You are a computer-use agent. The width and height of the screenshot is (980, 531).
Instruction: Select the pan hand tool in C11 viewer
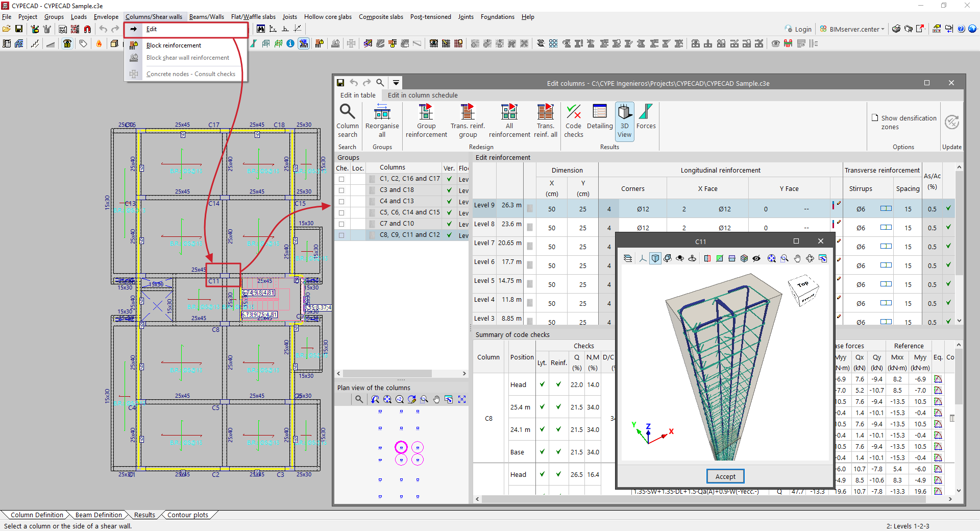pyautogui.click(x=797, y=258)
